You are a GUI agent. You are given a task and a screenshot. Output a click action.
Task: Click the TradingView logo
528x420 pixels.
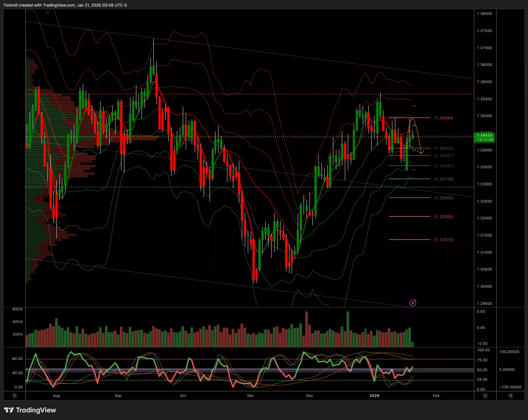[x=30, y=410]
